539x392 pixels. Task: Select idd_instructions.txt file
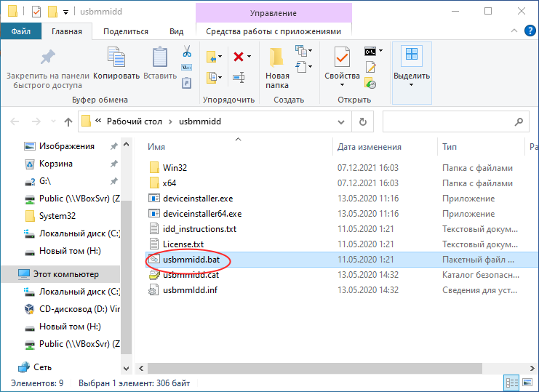point(199,229)
